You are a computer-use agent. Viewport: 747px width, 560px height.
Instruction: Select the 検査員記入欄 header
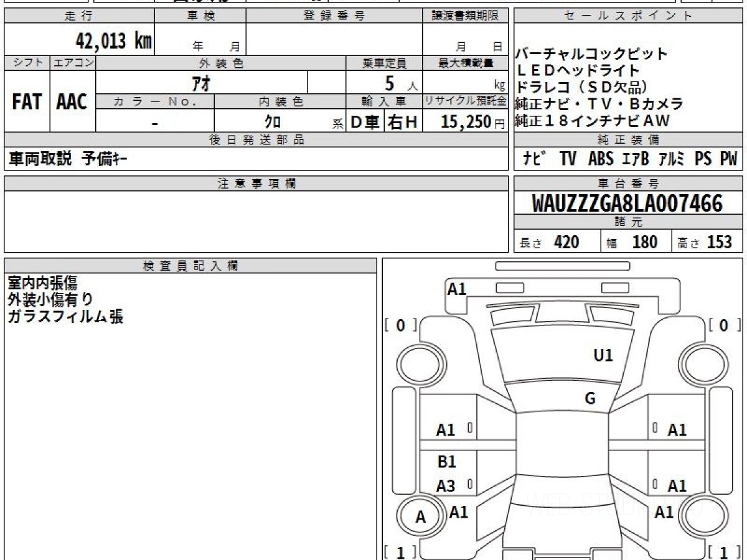point(190,266)
